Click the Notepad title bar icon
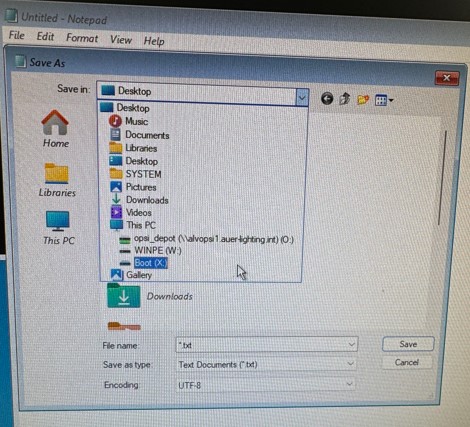 click(x=11, y=16)
